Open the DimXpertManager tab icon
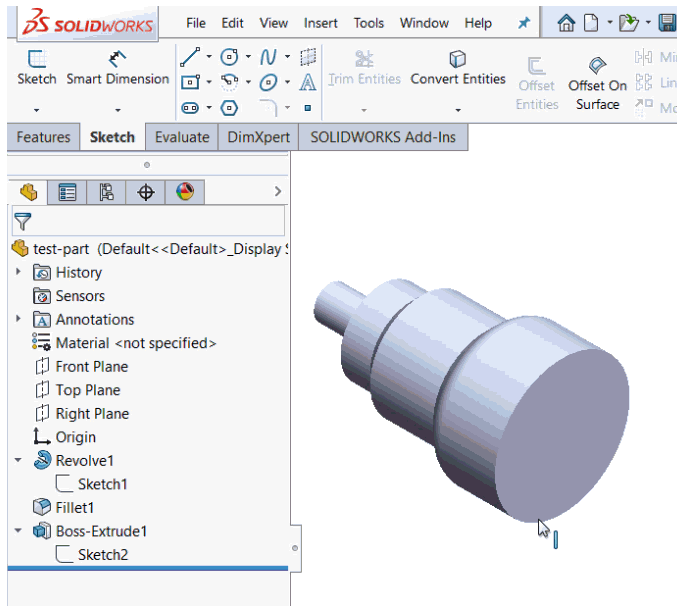 point(145,192)
